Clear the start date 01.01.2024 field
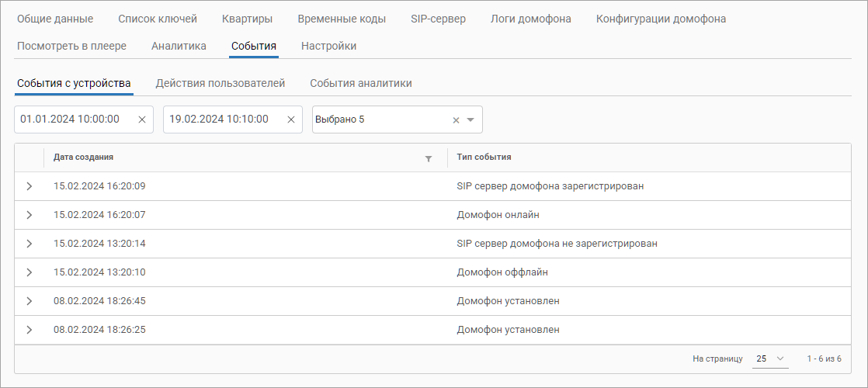The width and height of the screenshot is (868, 388). point(142,120)
